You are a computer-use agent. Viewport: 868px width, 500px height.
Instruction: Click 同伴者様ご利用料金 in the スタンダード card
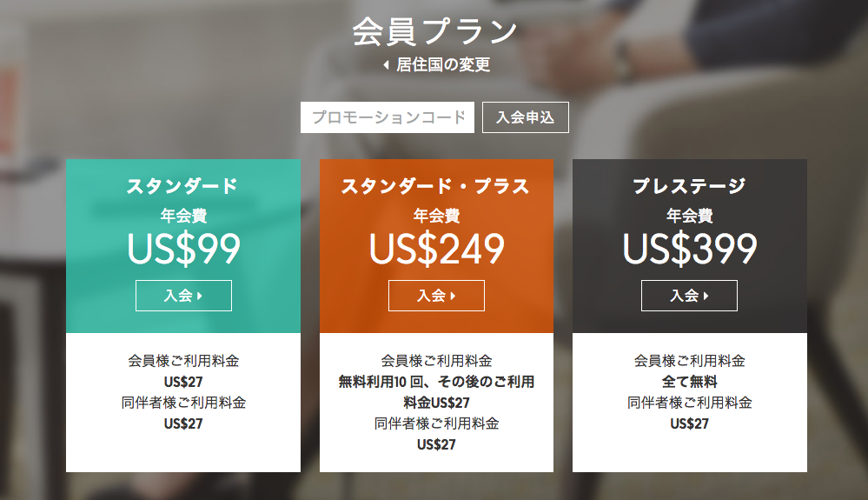pyautogui.click(x=184, y=403)
